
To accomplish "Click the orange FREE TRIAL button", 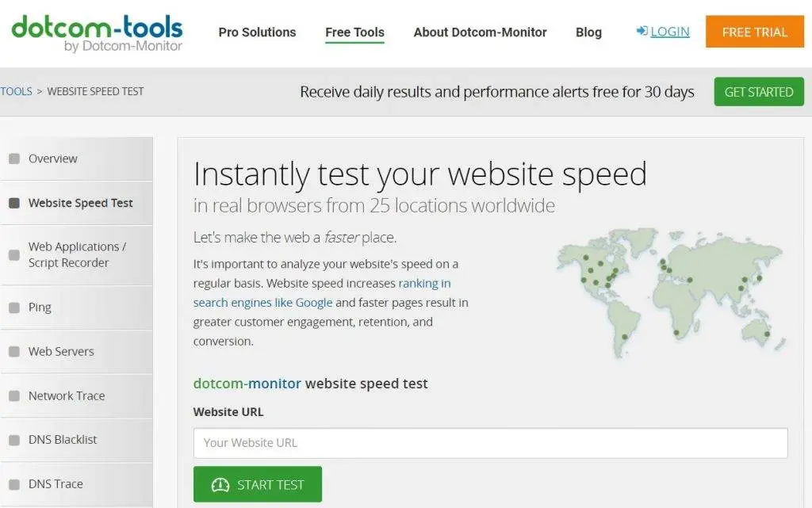I will tap(755, 32).
